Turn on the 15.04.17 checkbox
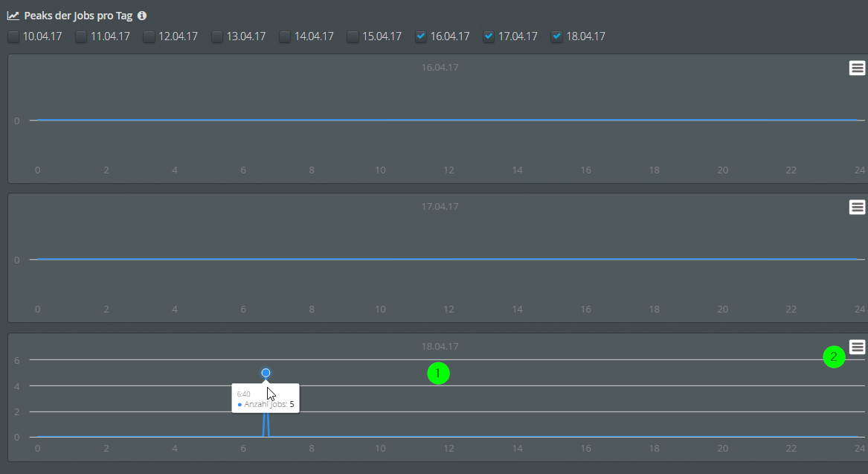 pyautogui.click(x=353, y=36)
